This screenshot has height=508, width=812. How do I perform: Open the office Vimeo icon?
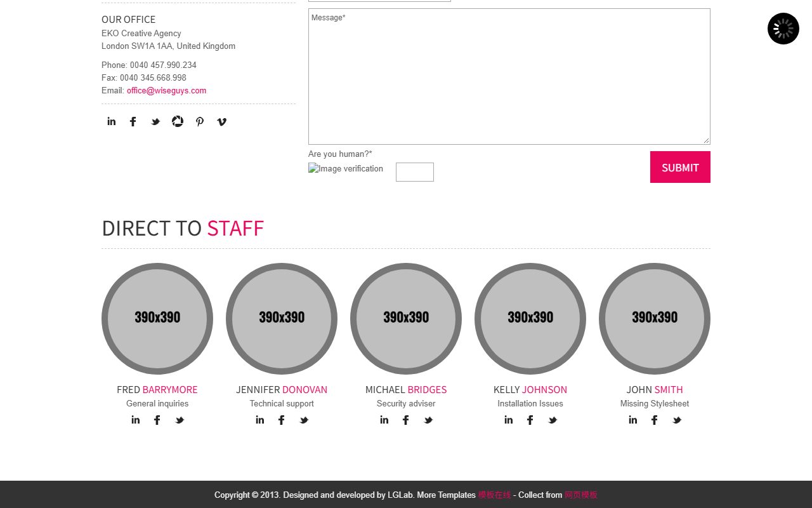click(x=221, y=121)
